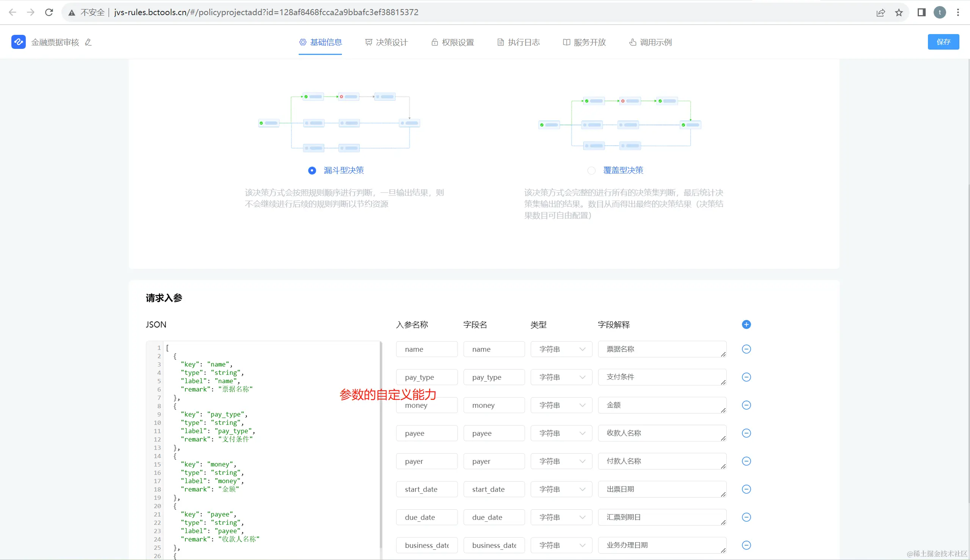Remove the money row using its minus icon
This screenshot has width=970, height=560.
point(746,405)
